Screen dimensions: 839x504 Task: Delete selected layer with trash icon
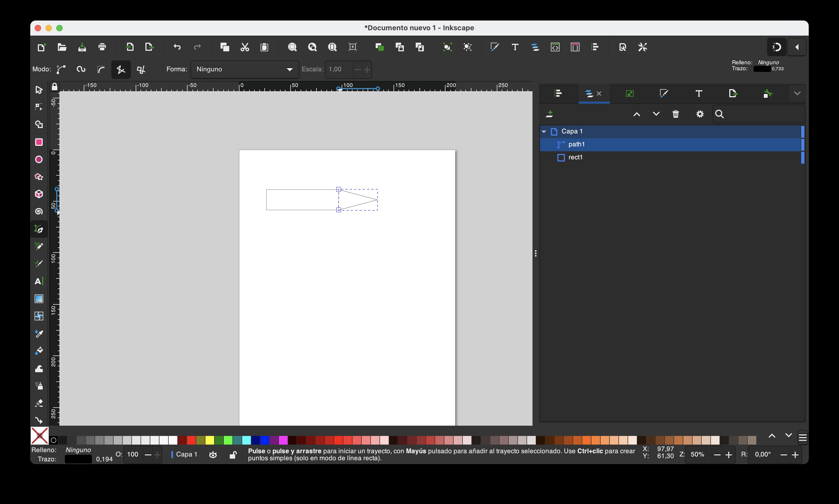[x=675, y=114]
